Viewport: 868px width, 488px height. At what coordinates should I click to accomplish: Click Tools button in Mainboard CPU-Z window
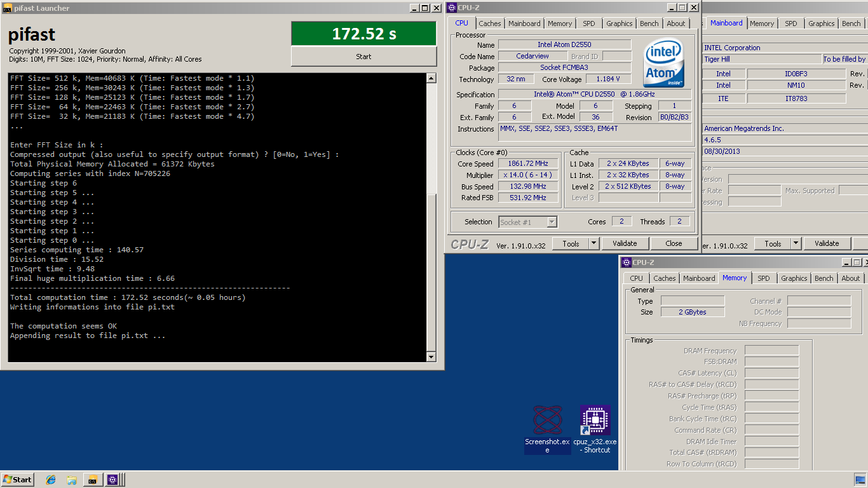pos(773,243)
